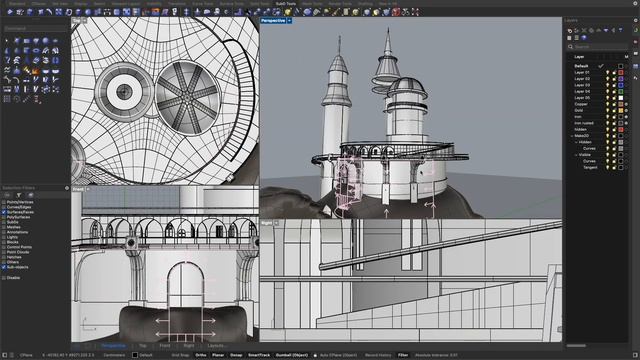Viewport: 640px width, 360px height.
Task: Toggle Grid Snap in status bar
Action: tap(180, 355)
